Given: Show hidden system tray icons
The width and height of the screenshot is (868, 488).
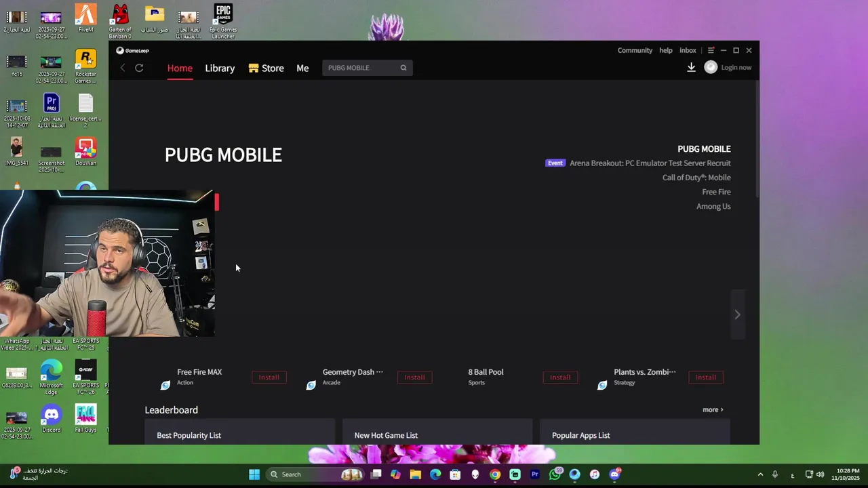Looking at the screenshot, I should [760, 474].
